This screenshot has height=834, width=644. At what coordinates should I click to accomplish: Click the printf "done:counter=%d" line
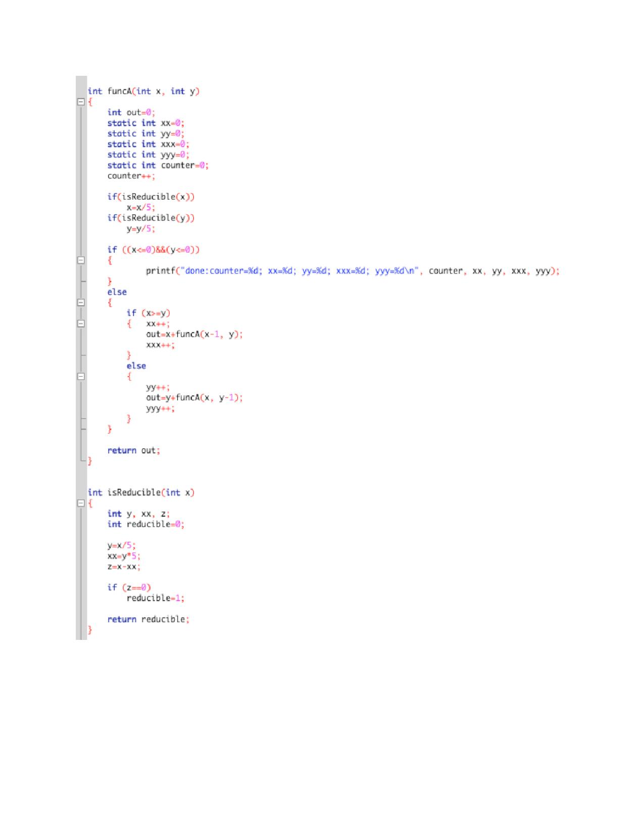(353, 271)
